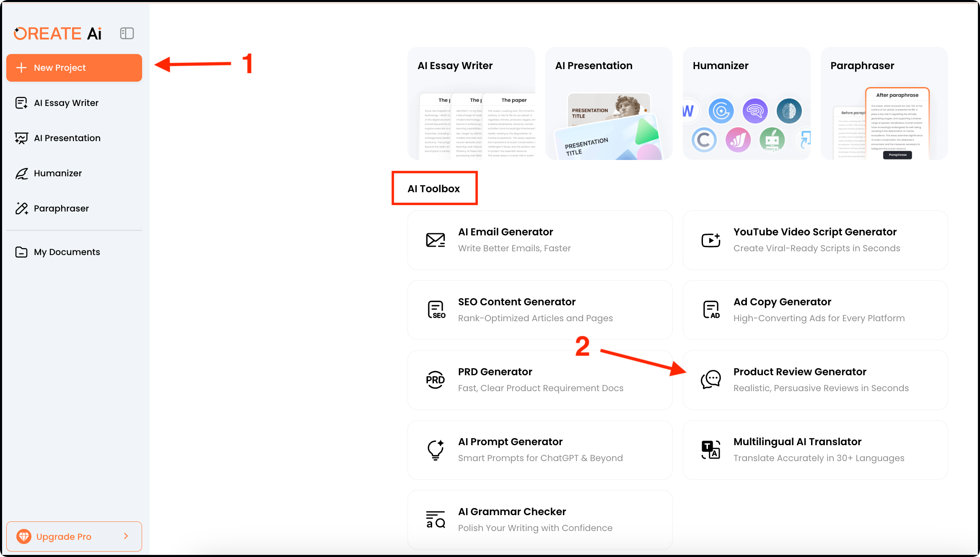980x557 pixels.
Task: Open the AI Essay Writer card
Action: pyautogui.click(x=471, y=103)
